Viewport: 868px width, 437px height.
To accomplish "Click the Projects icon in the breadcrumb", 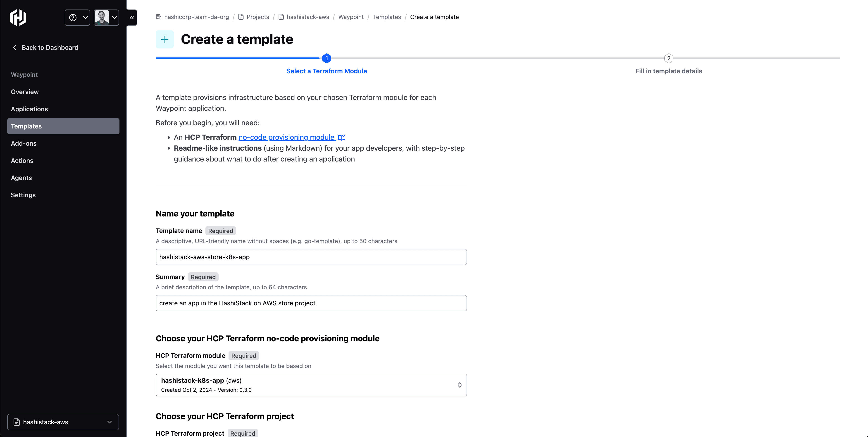I will click(x=241, y=17).
